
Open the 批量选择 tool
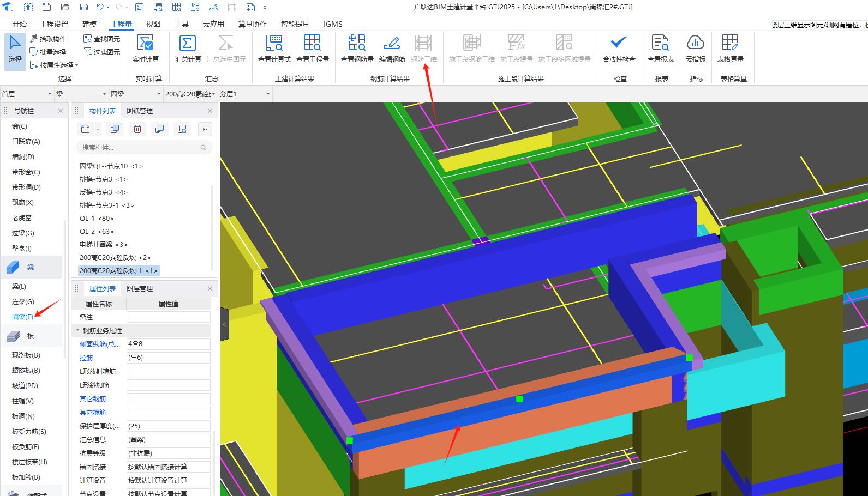coord(48,52)
